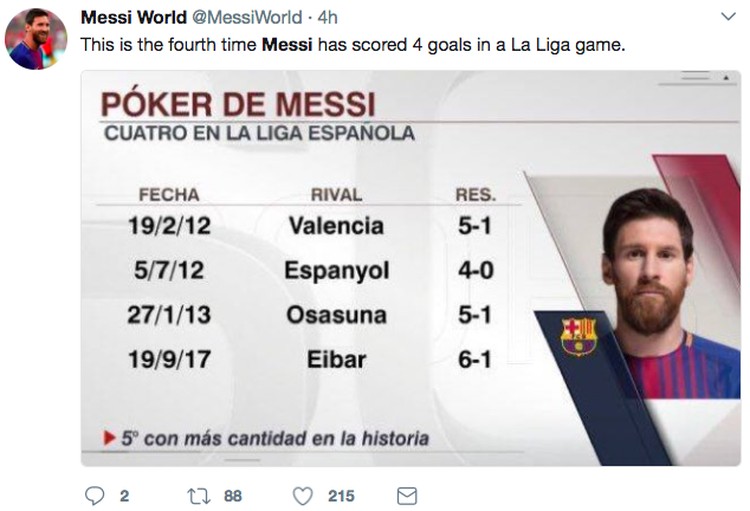Open the tweet options chevron menu

click(728, 18)
